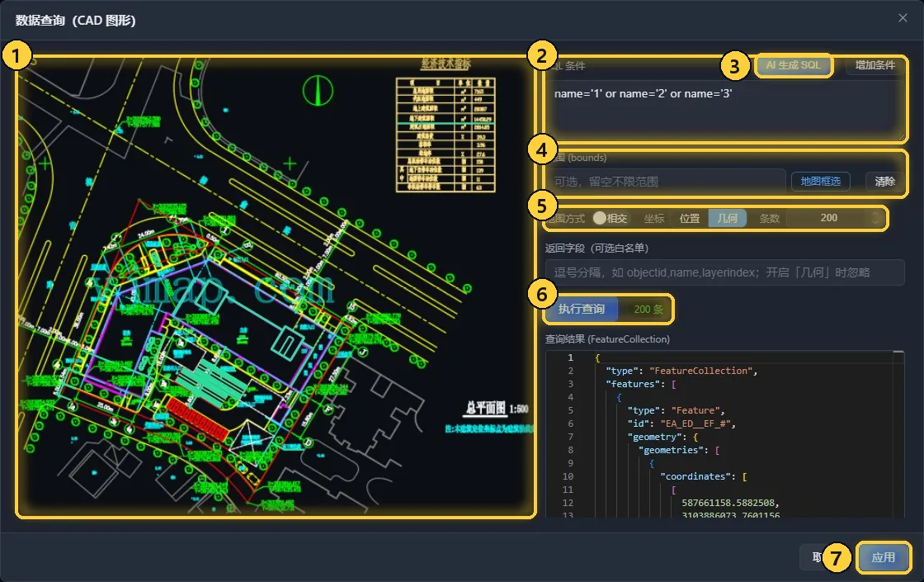
Task: Click the 地图框选 button
Action: 820,182
